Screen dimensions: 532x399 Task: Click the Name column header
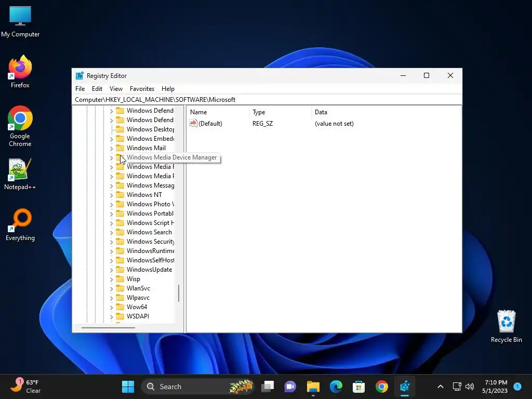218,112
